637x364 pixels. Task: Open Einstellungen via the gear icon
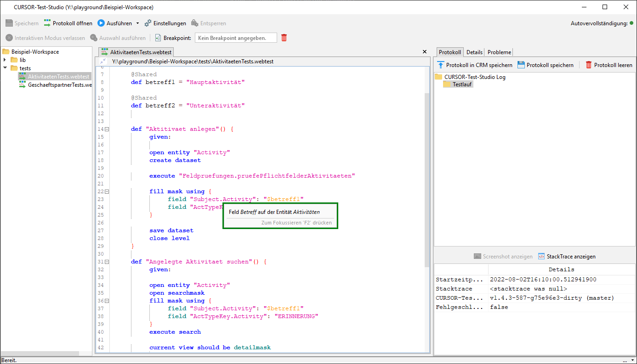148,23
